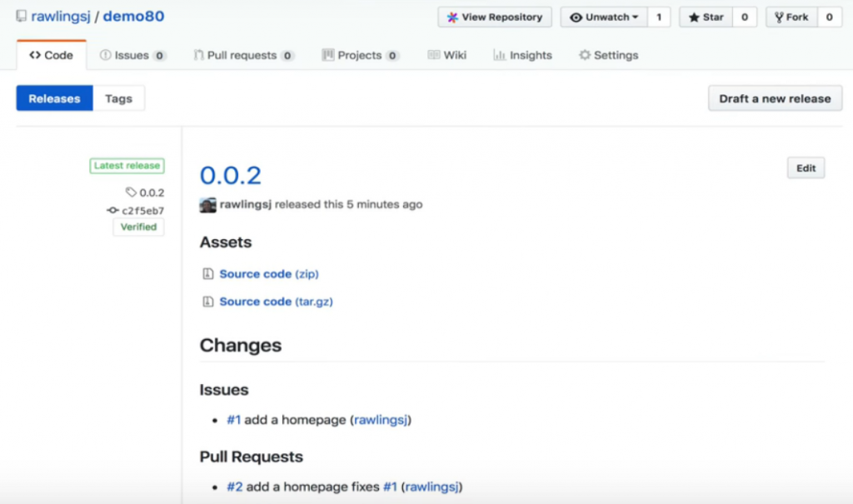853x504 pixels.
Task: Click the commit icon beside c2f5eb7
Action: coord(112,210)
